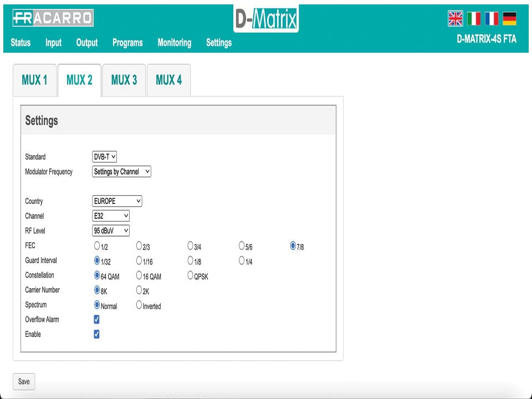Open the Standard DVB-T dropdown
The image size is (532, 399).
[x=105, y=157]
